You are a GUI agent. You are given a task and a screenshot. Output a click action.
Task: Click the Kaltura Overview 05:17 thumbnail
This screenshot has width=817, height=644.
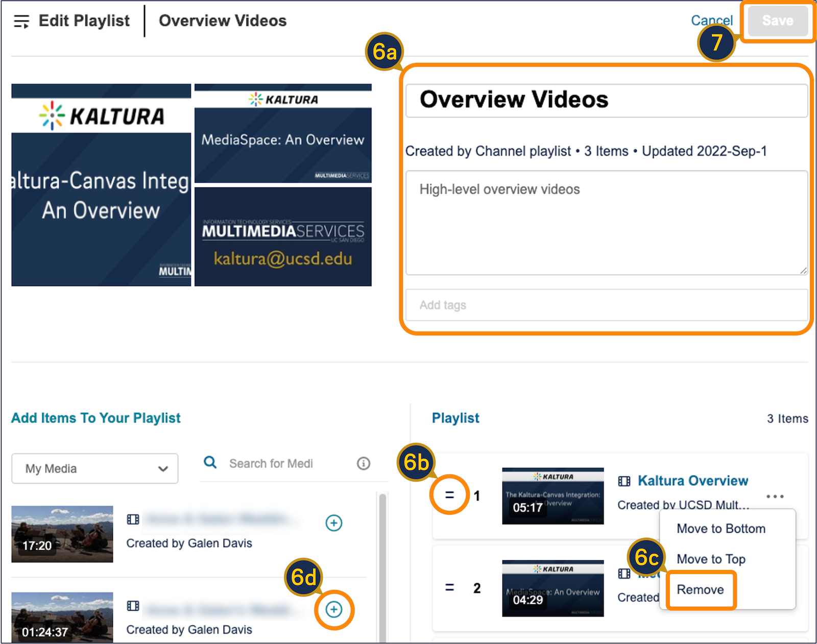[x=553, y=496]
